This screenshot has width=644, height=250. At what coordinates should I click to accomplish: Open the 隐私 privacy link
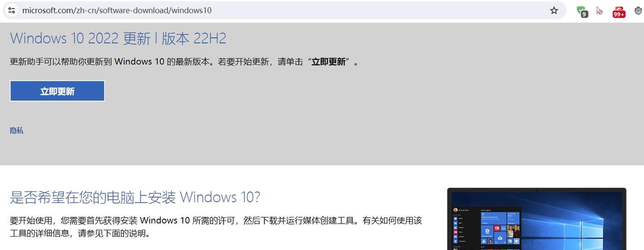(x=17, y=130)
